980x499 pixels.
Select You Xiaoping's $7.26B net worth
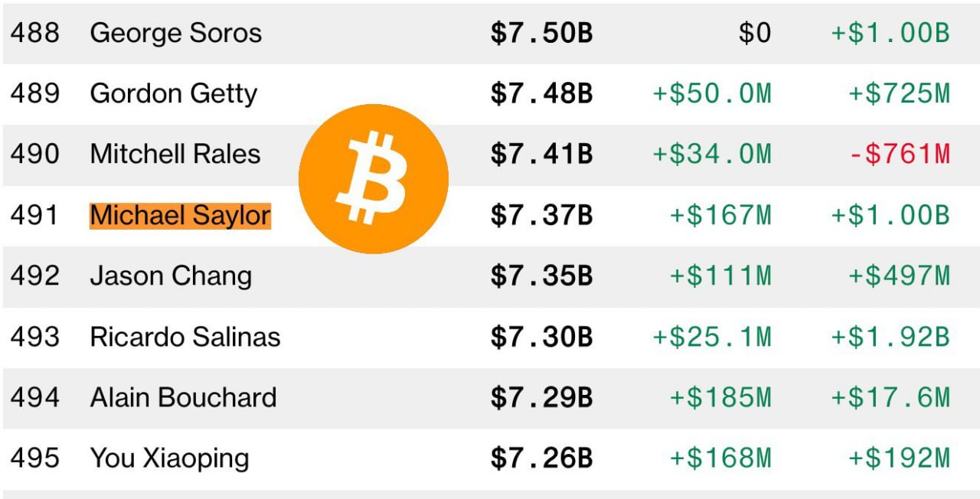(542, 458)
